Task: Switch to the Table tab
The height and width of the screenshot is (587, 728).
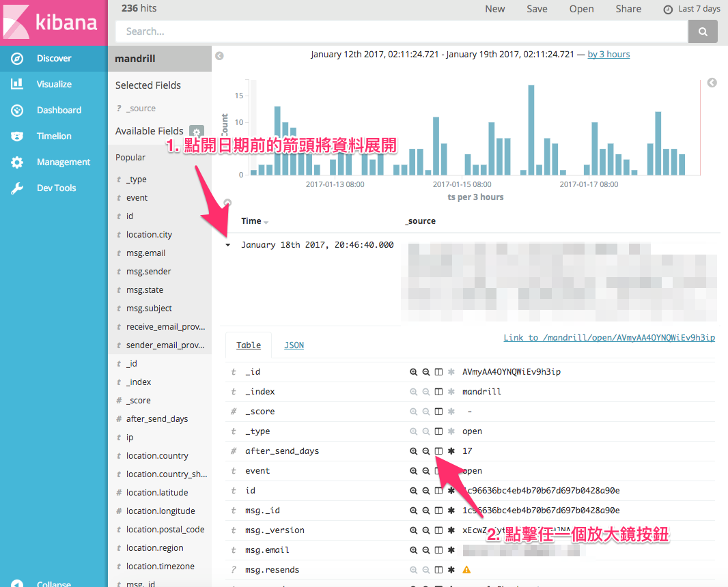Action: point(249,345)
